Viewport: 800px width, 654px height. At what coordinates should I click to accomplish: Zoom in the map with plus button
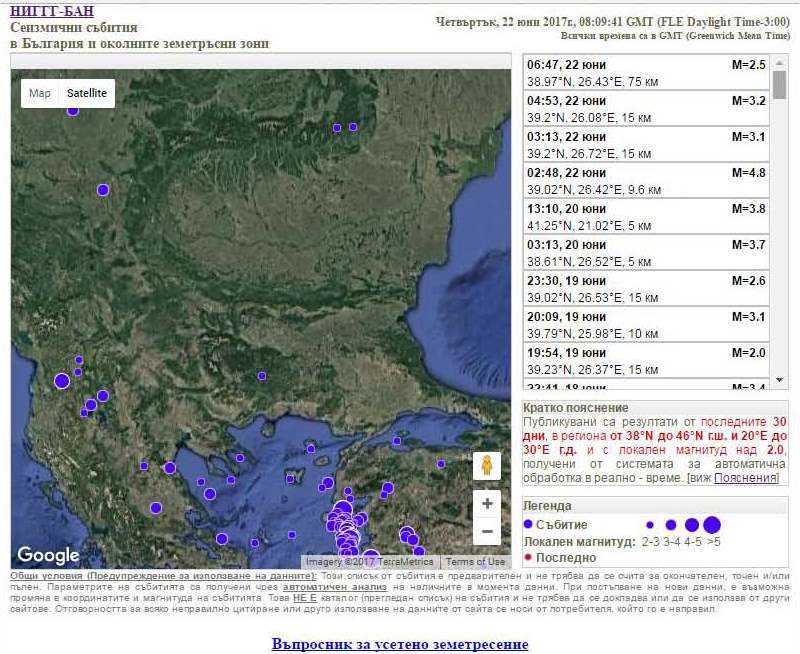pos(487,504)
